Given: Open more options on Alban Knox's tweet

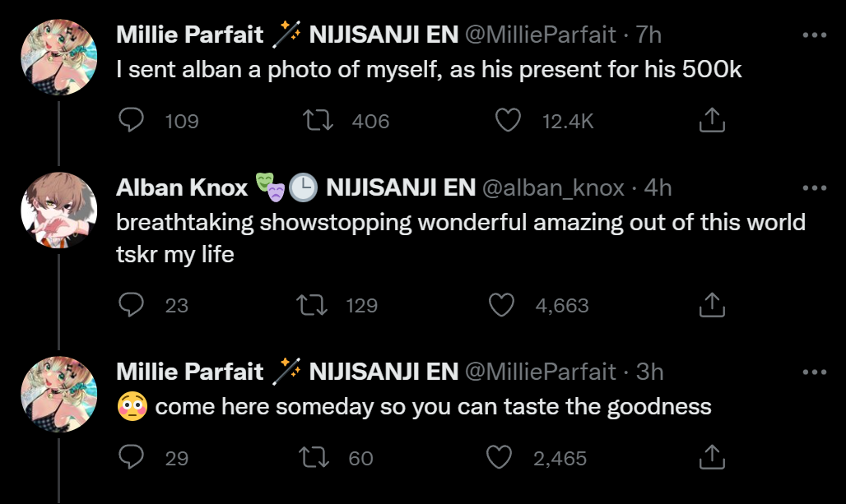Looking at the screenshot, I should pyautogui.click(x=813, y=188).
